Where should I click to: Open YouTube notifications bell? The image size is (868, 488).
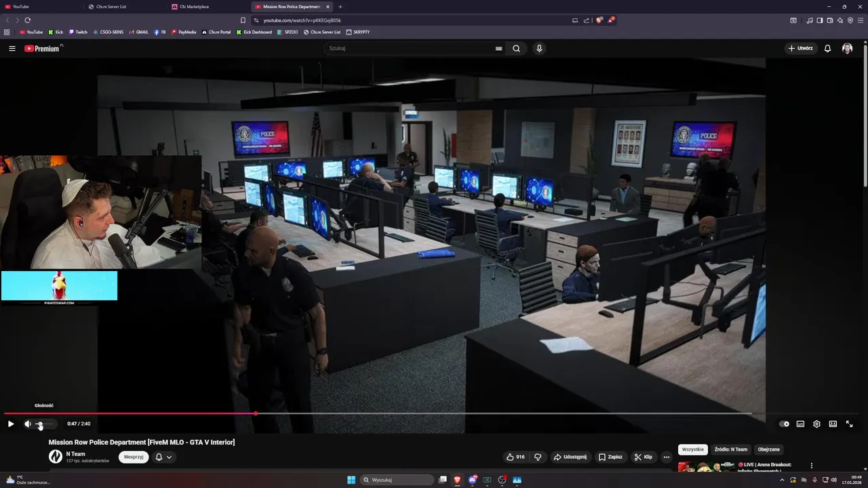point(827,48)
